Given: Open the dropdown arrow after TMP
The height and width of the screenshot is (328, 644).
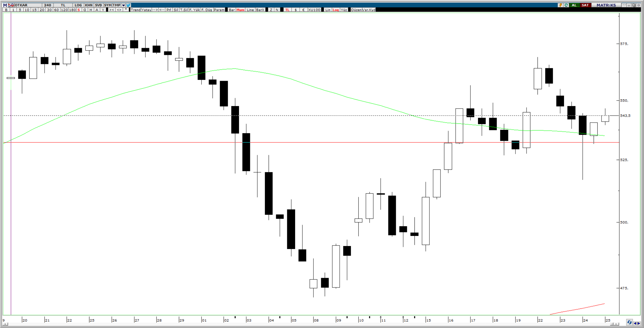Looking at the screenshot, I should pyautogui.click(x=124, y=5).
